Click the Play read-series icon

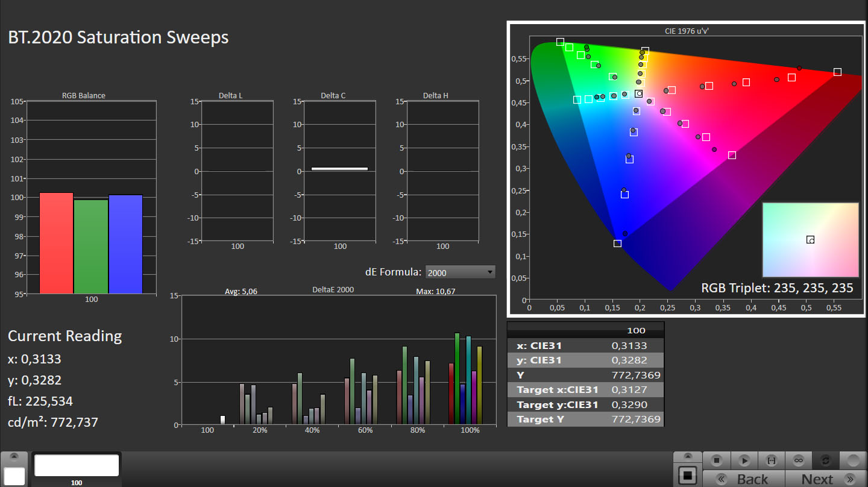click(744, 460)
